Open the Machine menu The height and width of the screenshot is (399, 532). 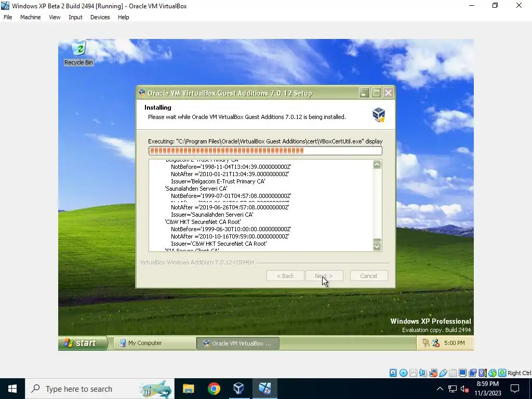click(x=30, y=17)
